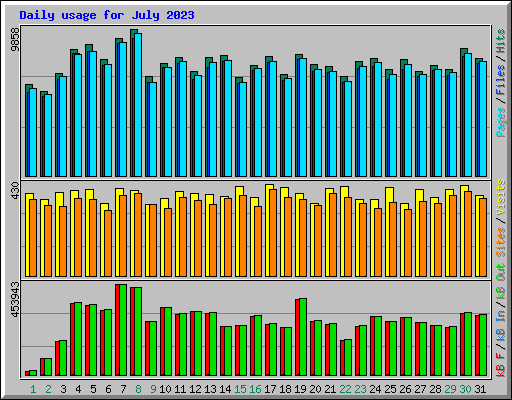
Task: Click day 27 on the x-axis
Action: pyautogui.click(x=420, y=389)
